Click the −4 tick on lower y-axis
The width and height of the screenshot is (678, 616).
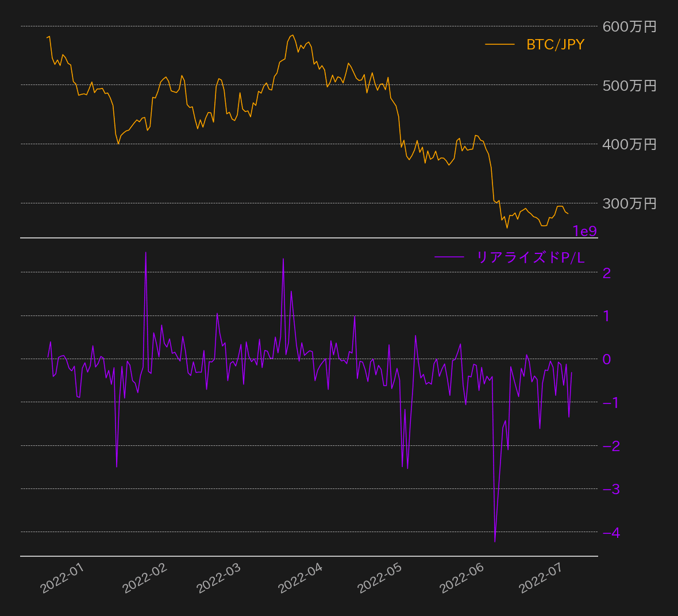[x=611, y=533]
